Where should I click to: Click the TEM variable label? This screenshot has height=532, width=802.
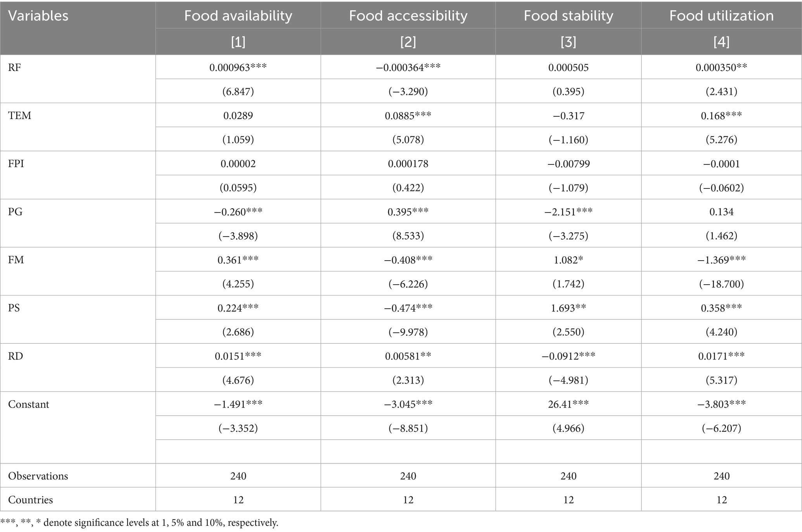click(19, 116)
